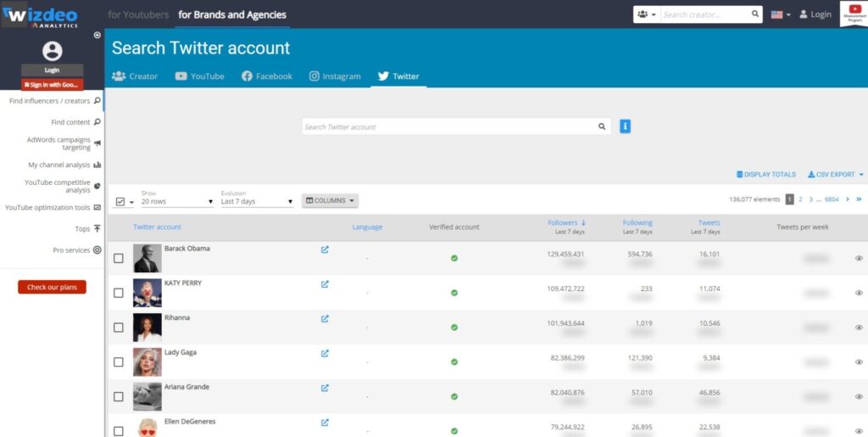Click the top-bar creator search magnifier icon
The image size is (868, 437).
pos(755,14)
